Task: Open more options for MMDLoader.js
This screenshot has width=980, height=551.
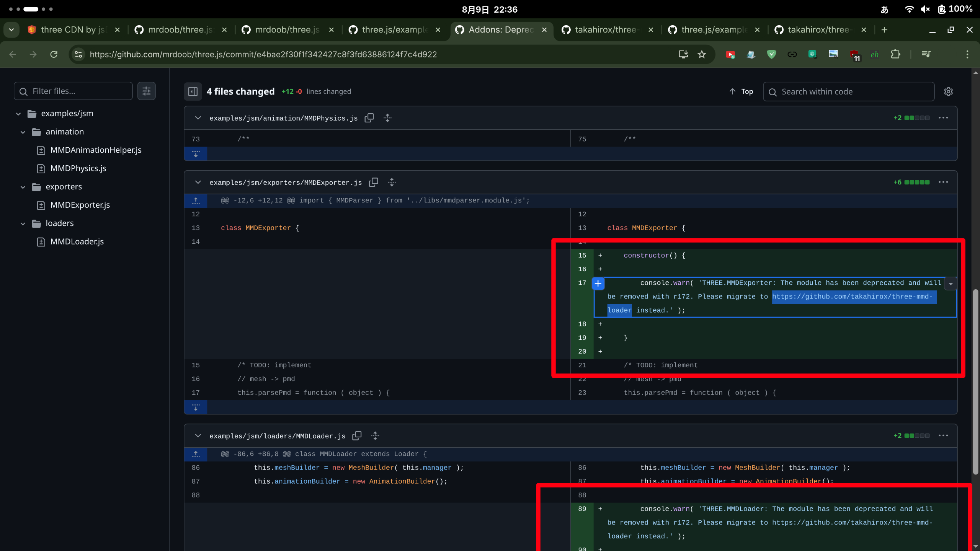Action: [x=943, y=435]
